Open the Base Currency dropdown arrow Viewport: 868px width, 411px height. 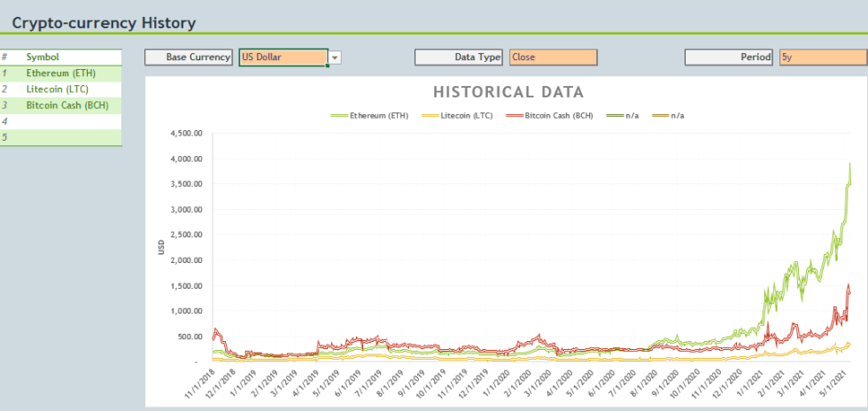335,58
